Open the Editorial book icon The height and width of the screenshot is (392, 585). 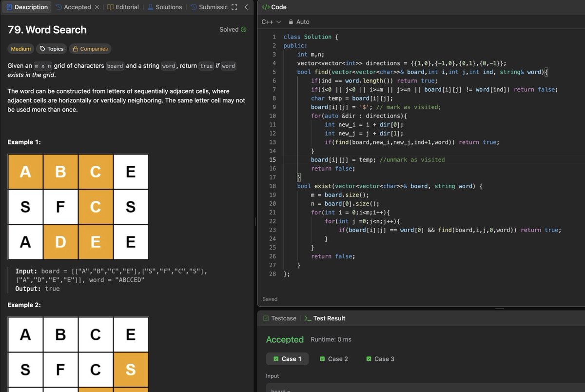click(112, 7)
